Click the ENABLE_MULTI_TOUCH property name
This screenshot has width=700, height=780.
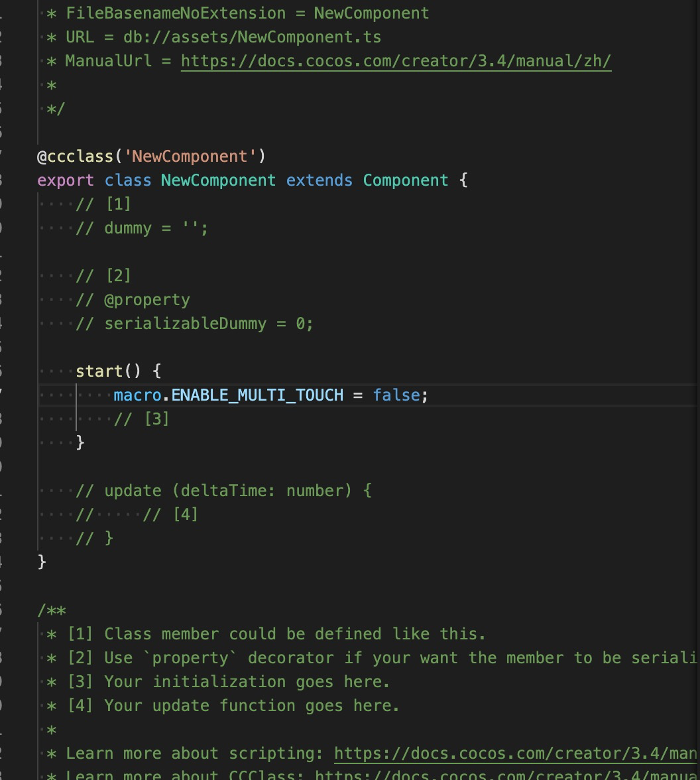[x=257, y=395]
